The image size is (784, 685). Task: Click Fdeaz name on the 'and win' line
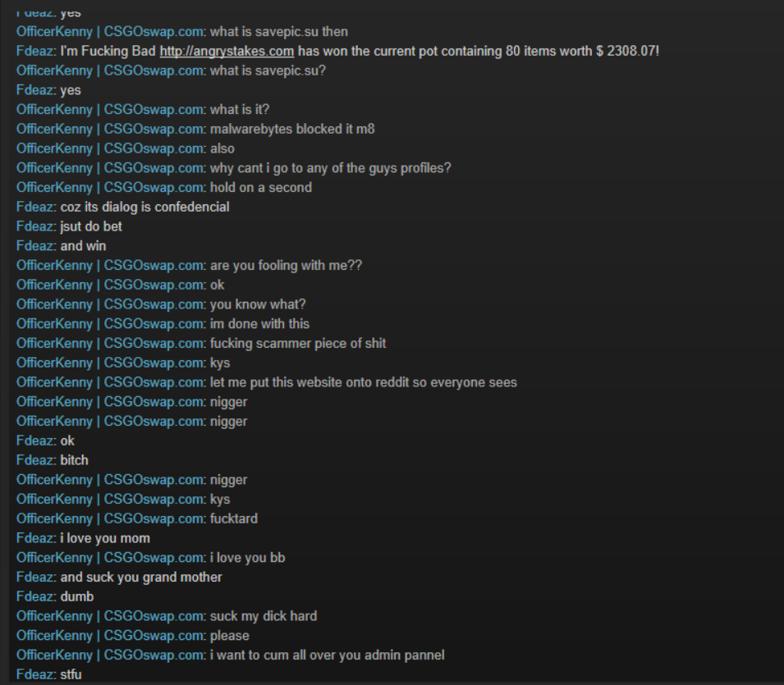(34, 246)
